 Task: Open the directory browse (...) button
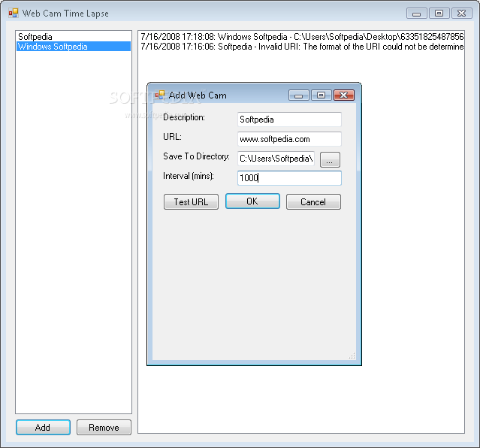click(330, 159)
